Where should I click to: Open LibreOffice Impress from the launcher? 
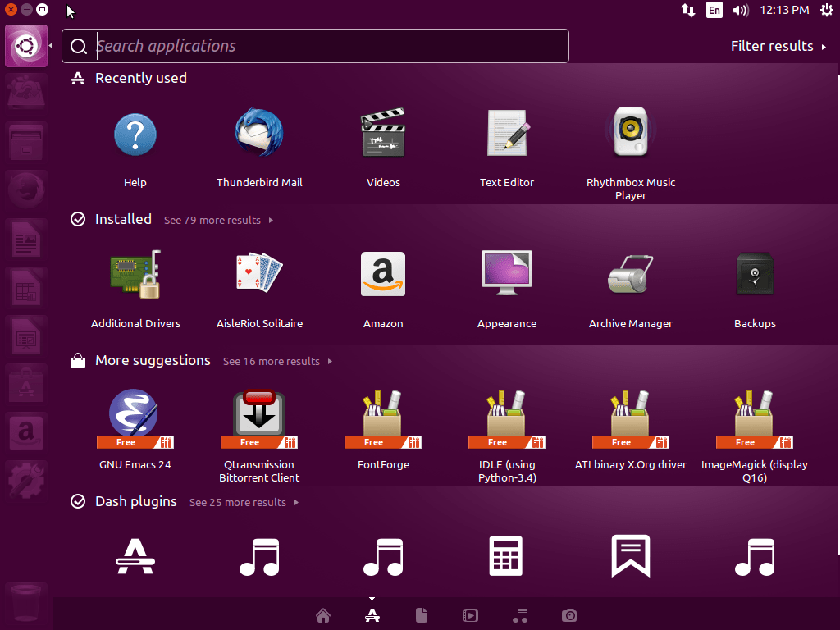click(26, 336)
